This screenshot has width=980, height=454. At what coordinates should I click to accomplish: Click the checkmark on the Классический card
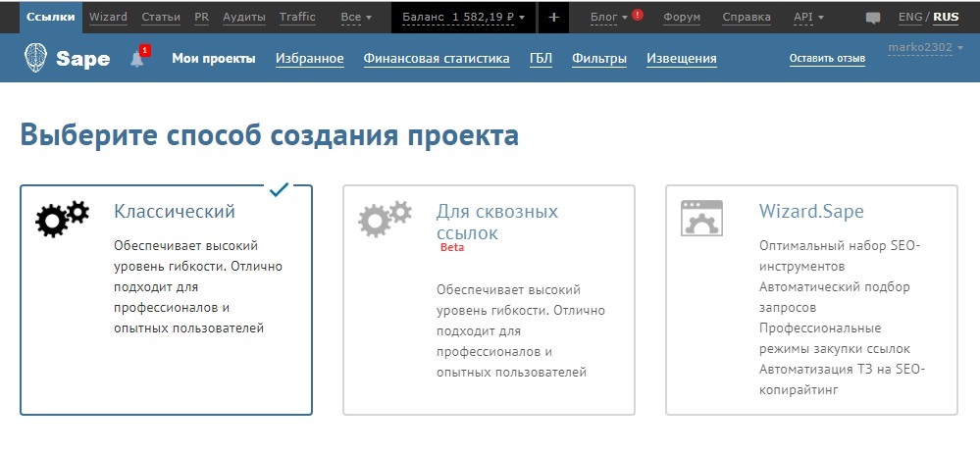point(279,189)
